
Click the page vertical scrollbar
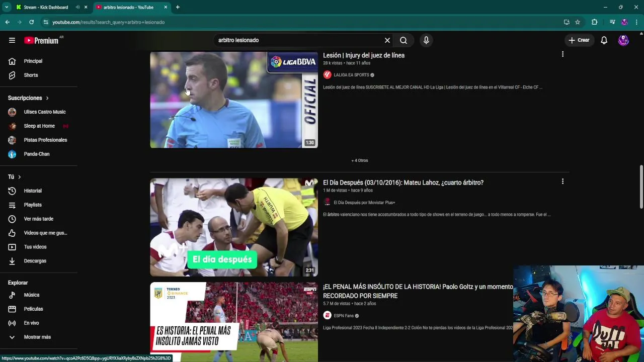pos(641,186)
